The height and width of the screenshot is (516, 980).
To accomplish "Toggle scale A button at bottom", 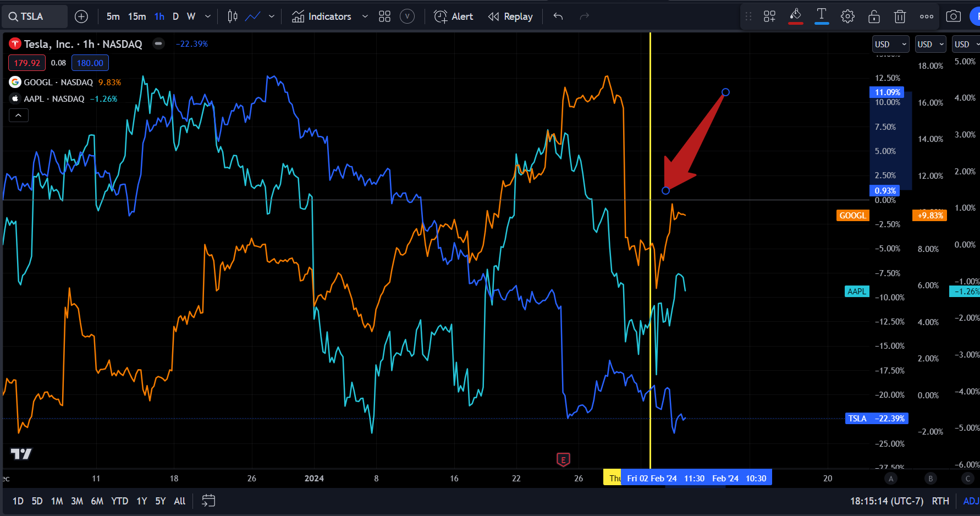I will click(891, 478).
